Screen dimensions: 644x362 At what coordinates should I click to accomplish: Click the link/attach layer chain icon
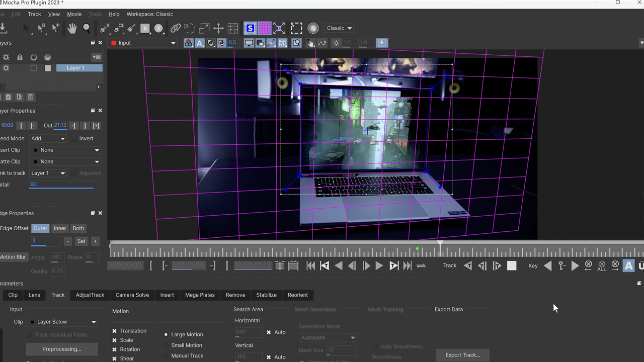[176, 28]
